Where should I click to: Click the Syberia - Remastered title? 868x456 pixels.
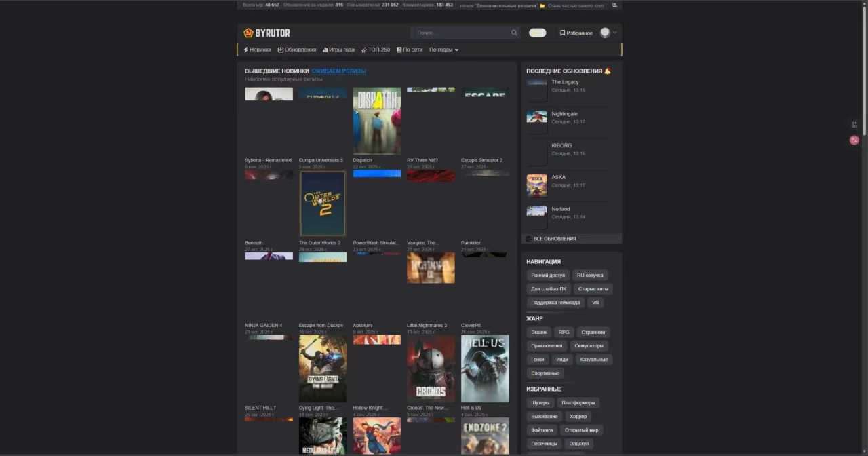click(x=268, y=161)
